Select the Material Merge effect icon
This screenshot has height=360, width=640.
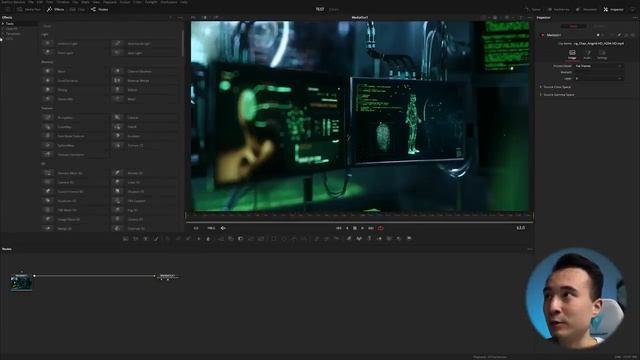(118, 80)
